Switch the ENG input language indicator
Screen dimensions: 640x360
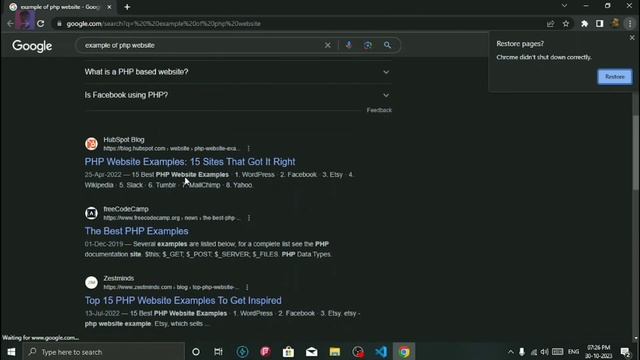pos(573,352)
